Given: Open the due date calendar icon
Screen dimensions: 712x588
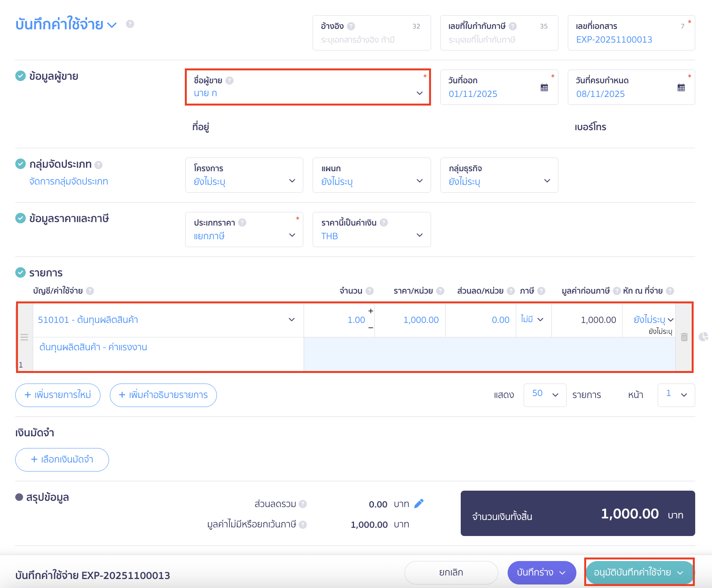Looking at the screenshot, I should pyautogui.click(x=681, y=88).
